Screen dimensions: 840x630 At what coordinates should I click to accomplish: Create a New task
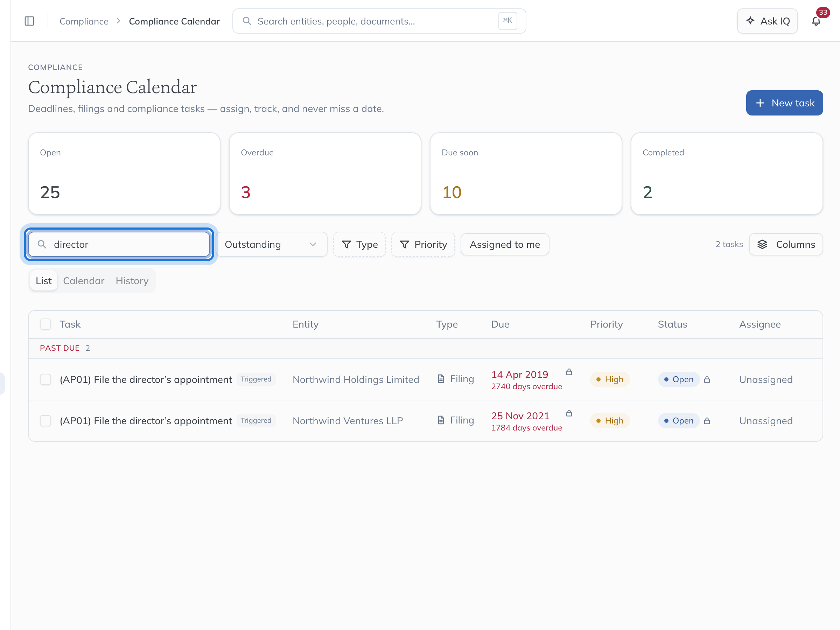coord(784,103)
